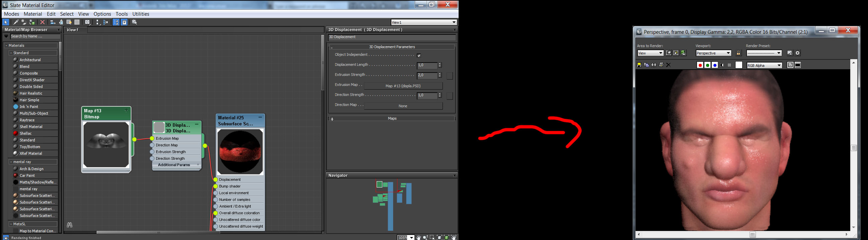Click the binoculars search icon in view
Screen dimensions: 868x240
click(x=70, y=225)
